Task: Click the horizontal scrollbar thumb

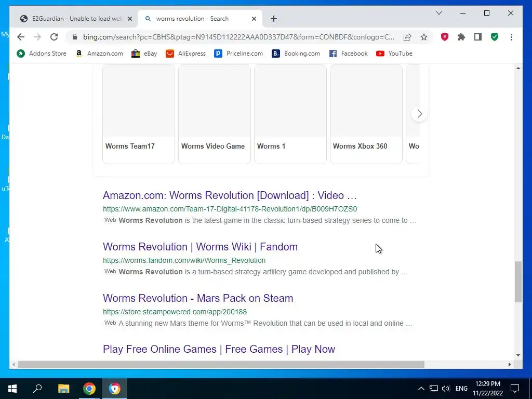Action: [x=221, y=364]
